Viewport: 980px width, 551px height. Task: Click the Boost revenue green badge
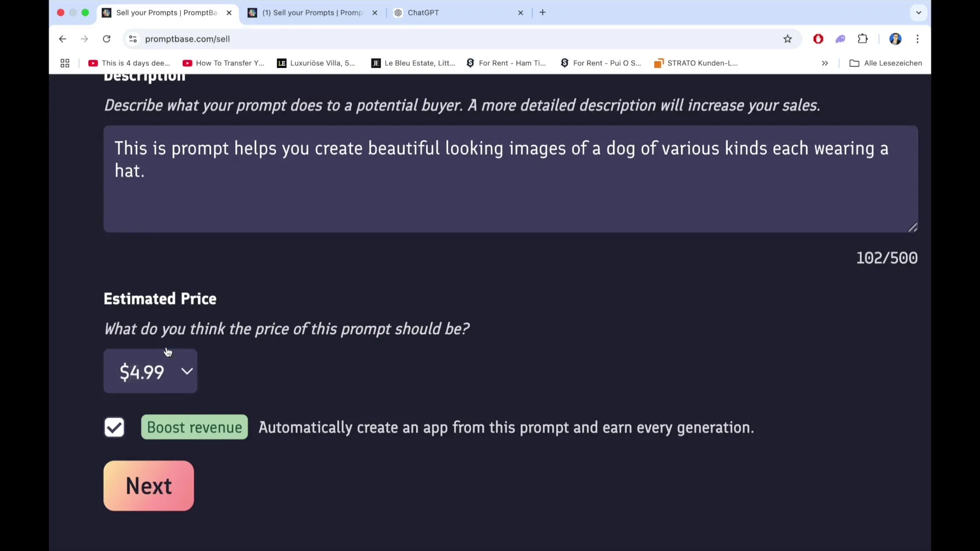194,428
